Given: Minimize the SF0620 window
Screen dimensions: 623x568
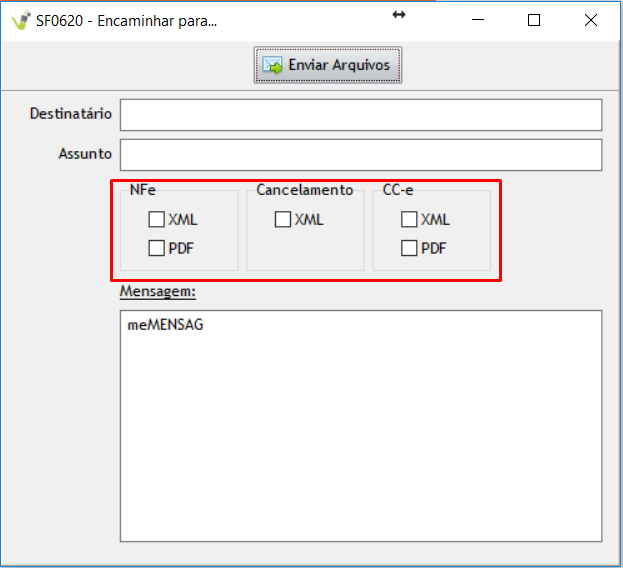Looking at the screenshot, I should [487, 20].
